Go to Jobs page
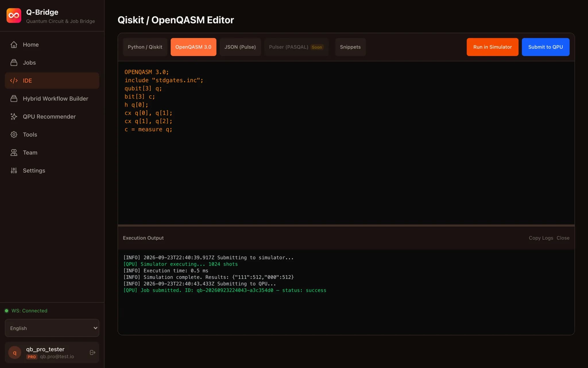 (52, 63)
